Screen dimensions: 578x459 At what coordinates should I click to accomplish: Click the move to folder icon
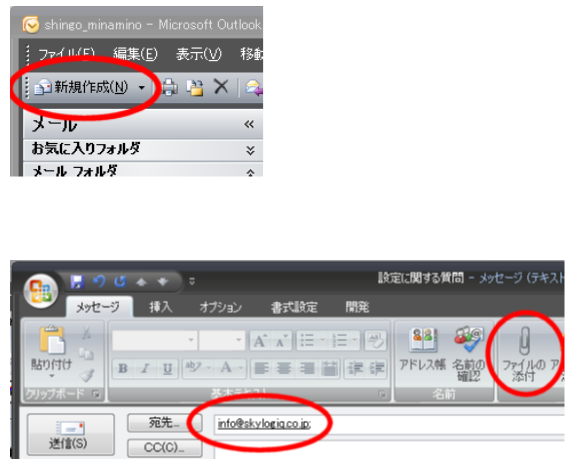click(x=195, y=88)
